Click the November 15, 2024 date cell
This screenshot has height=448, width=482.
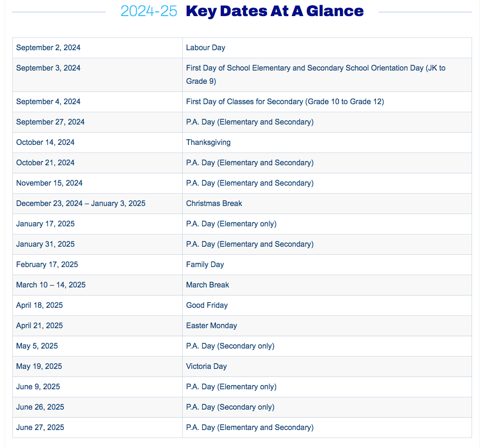click(50, 183)
